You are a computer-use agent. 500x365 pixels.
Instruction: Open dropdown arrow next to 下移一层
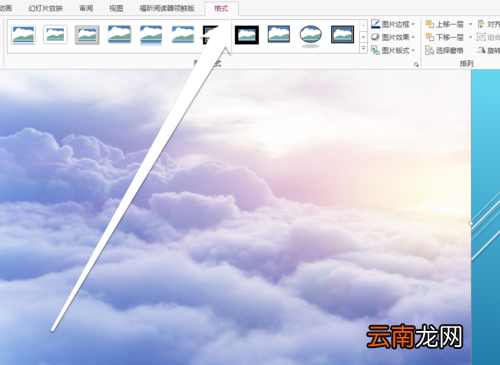470,37
